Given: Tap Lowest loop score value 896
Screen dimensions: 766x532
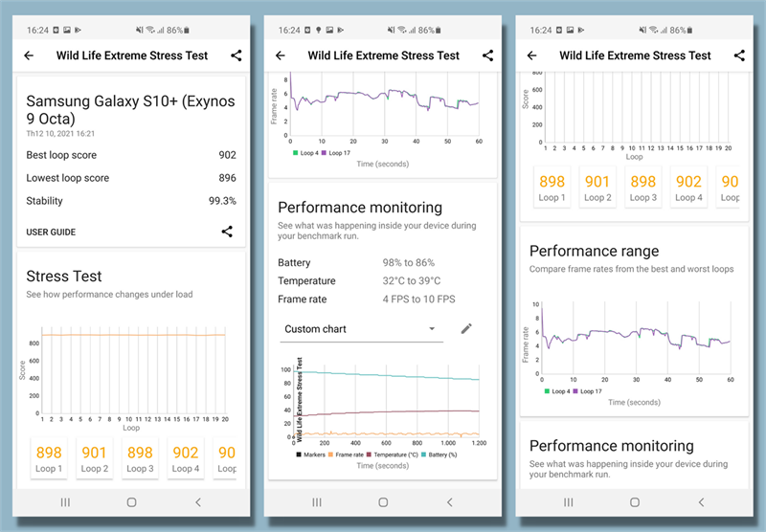Looking at the screenshot, I should pyautogui.click(x=227, y=178).
